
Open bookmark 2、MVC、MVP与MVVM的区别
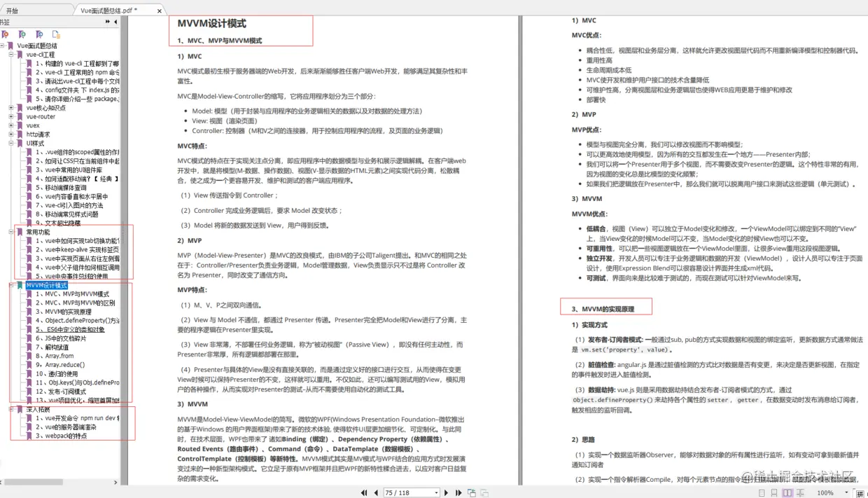point(76,303)
